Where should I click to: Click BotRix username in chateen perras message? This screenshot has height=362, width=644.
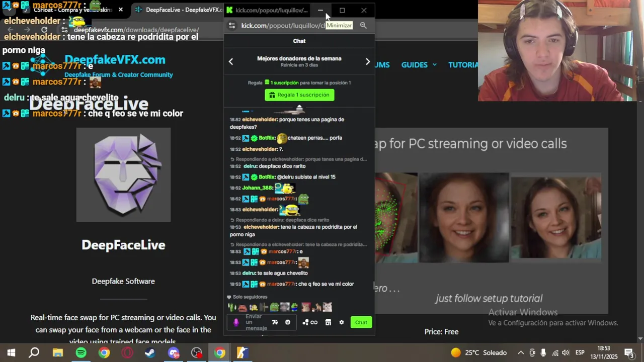tap(267, 138)
